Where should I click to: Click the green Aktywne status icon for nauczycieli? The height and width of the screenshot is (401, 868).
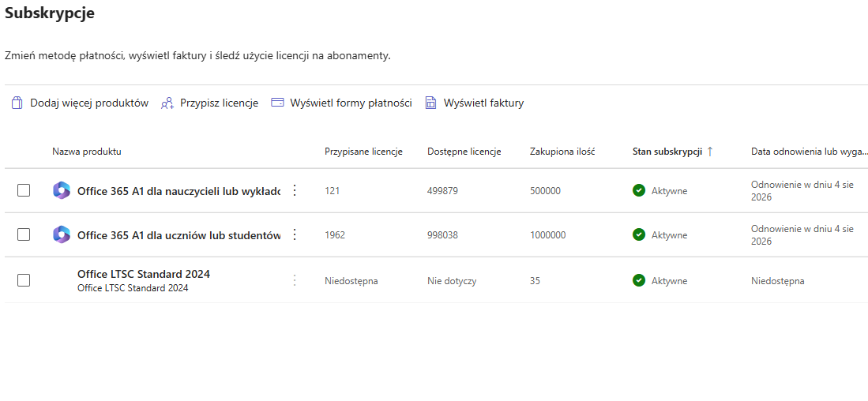639,190
